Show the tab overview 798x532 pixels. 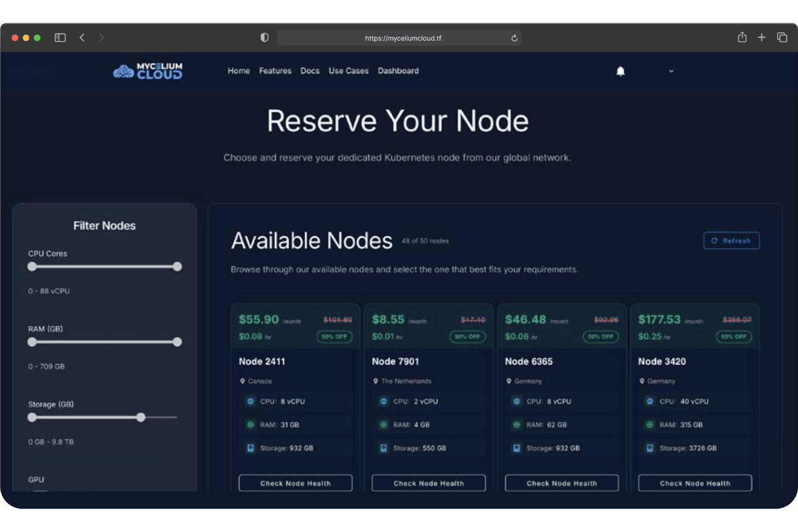click(x=782, y=37)
